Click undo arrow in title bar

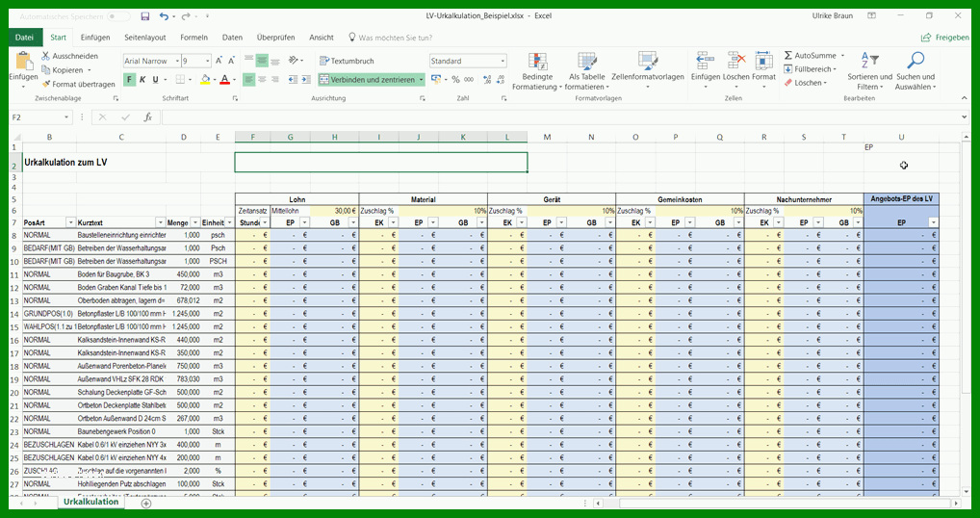pos(164,16)
